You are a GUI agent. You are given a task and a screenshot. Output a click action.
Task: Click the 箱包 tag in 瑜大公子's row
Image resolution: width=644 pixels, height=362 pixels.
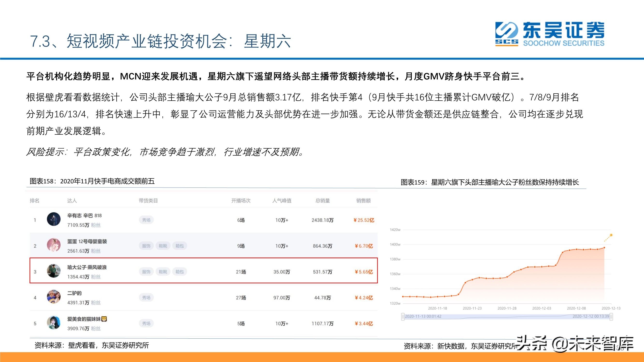pyautogui.click(x=179, y=272)
